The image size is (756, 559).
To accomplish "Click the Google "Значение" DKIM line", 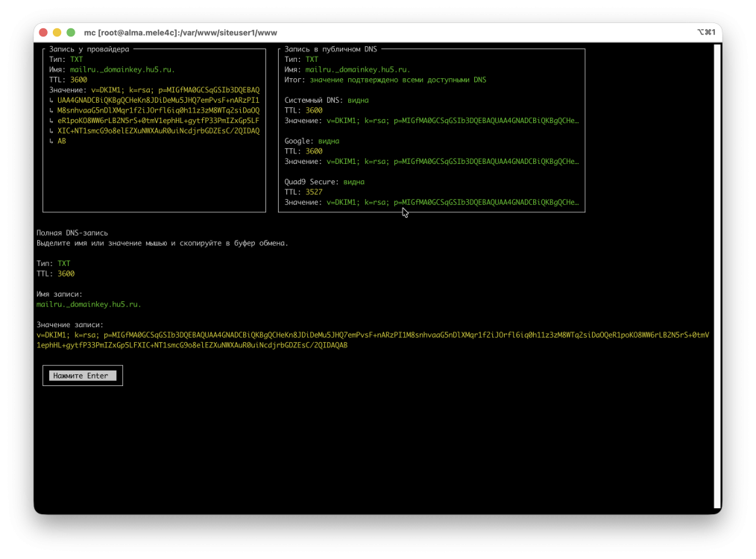I will pyautogui.click(x=432, y=162).
